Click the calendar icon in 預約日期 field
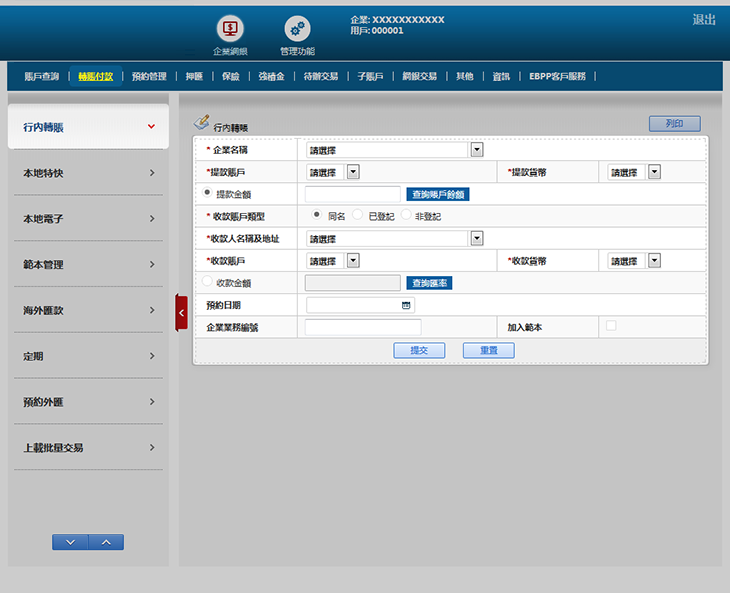 (406, 305)
